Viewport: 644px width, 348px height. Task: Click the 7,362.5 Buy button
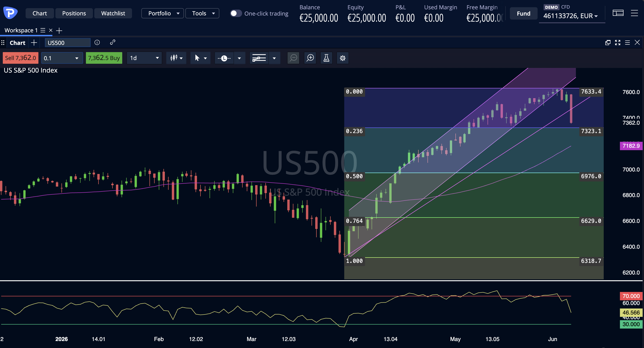coord(104,58)
